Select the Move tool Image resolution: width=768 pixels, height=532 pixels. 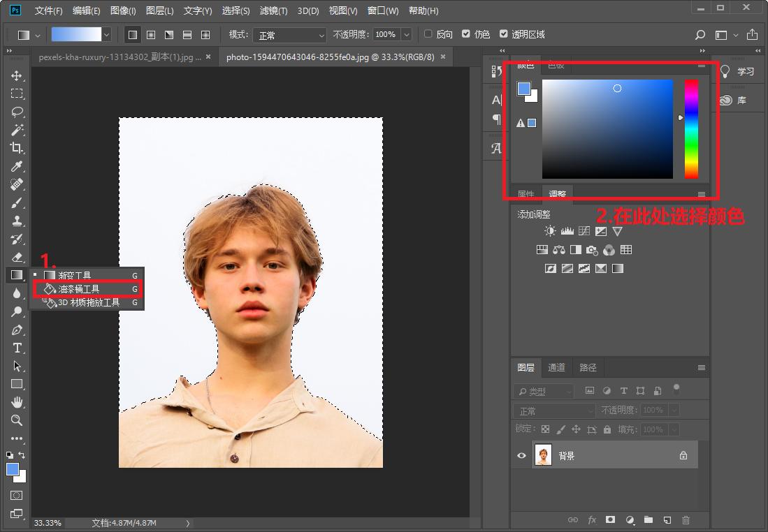point(17,75)
